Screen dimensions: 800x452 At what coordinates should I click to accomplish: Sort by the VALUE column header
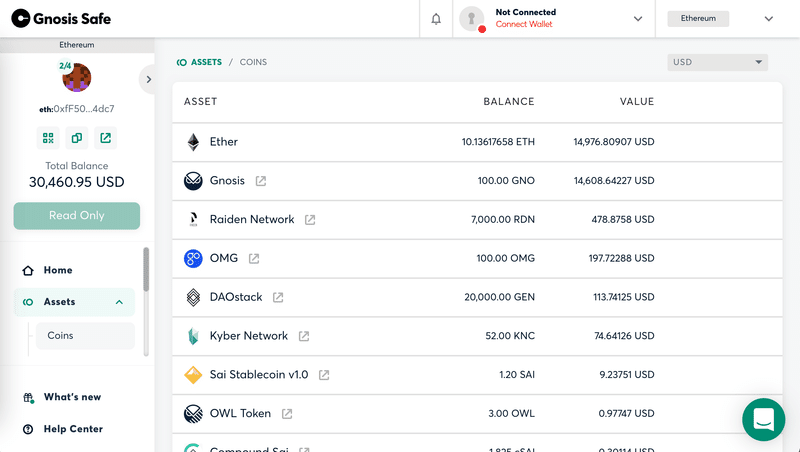click(x=637, y=102)
